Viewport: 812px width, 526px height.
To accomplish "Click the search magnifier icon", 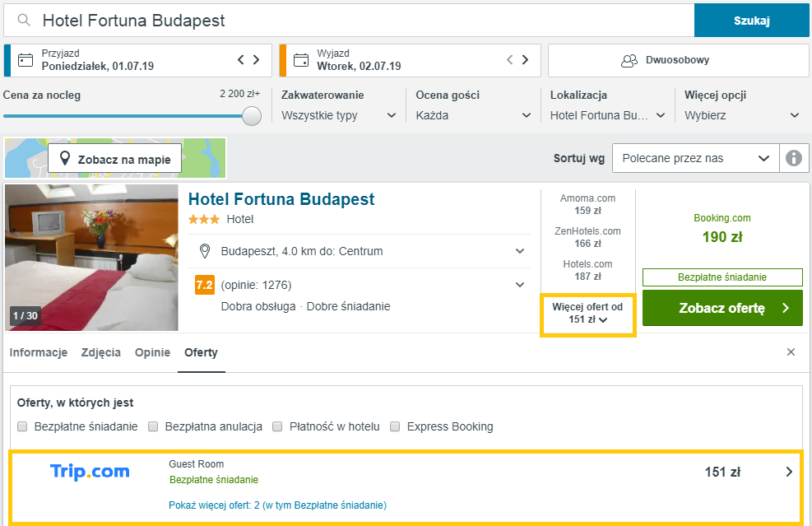I will (x=24, y=21).
